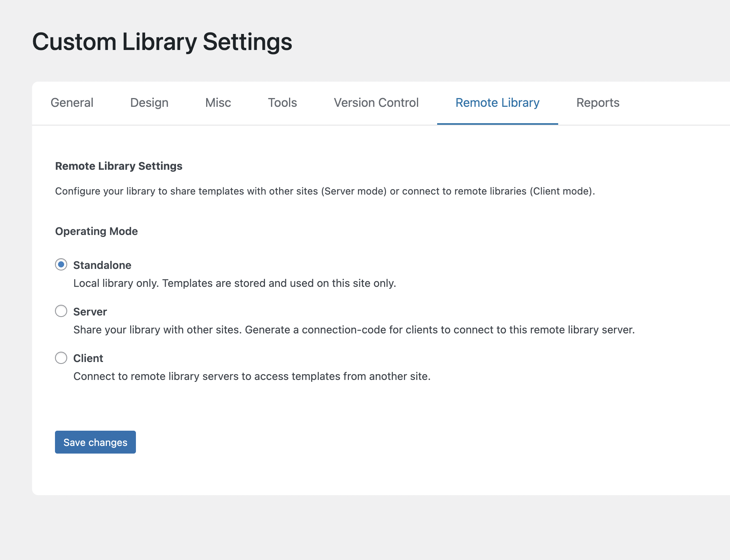Switch to the Design tab

(149, 103)
